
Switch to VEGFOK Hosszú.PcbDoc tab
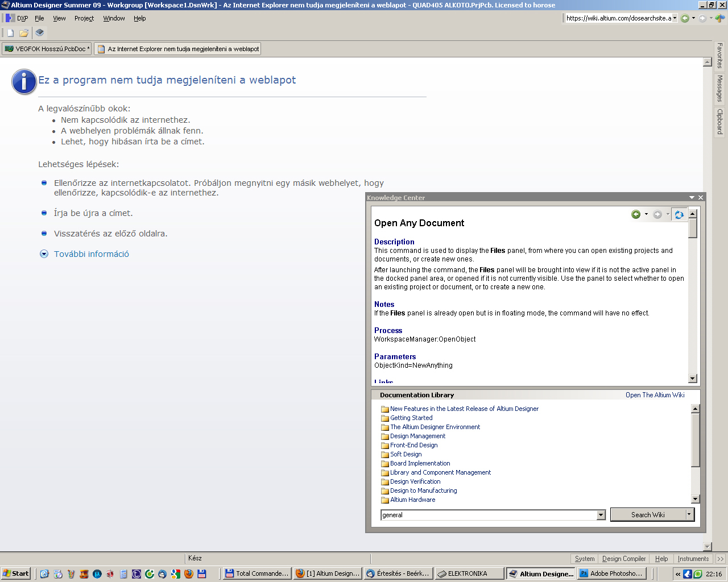pyautogui.click(x=47, y=49)
